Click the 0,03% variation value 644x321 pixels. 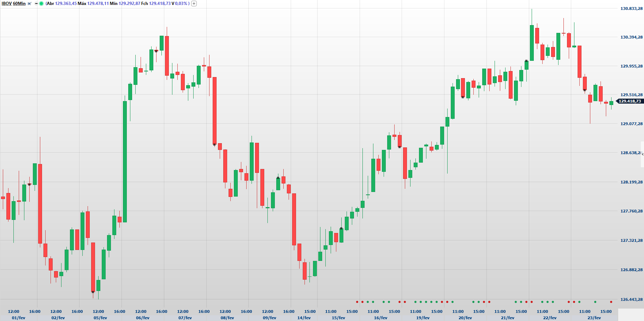(x=181, y=4)
